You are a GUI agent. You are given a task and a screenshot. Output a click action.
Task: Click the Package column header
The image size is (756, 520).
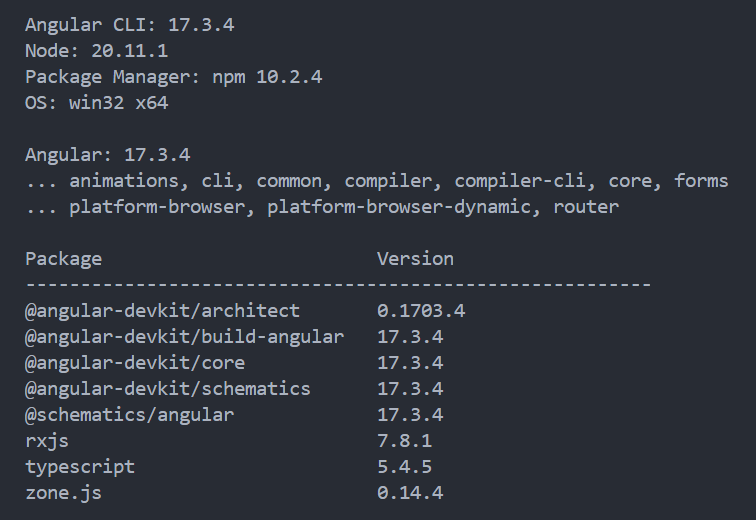tap(63, 259)
